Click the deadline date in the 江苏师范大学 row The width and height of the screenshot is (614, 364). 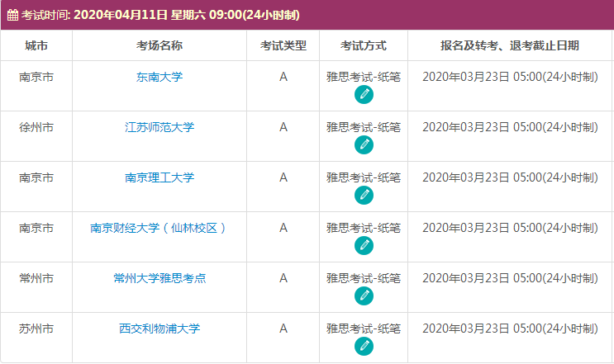pos(510,127)
